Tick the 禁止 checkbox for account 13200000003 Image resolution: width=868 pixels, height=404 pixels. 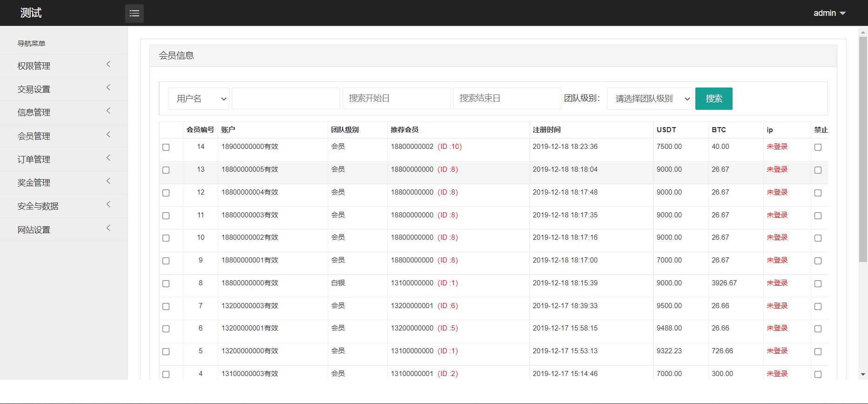coord(818,307)
